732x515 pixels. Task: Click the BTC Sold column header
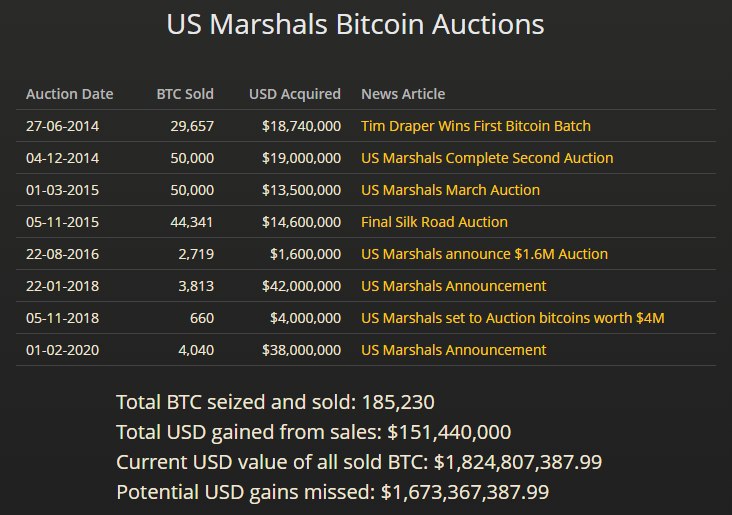[x=185, y=94]
